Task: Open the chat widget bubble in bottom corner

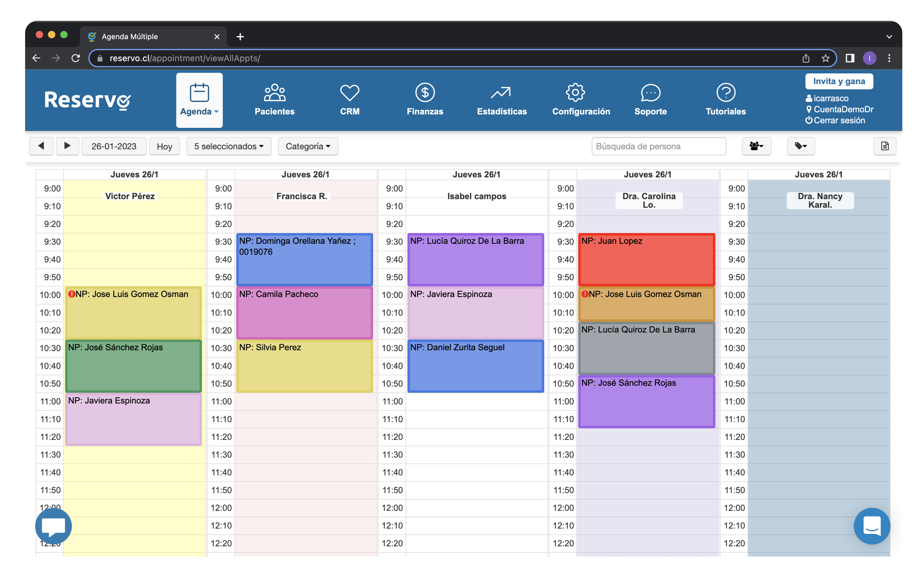Action: tap(872, 526)
